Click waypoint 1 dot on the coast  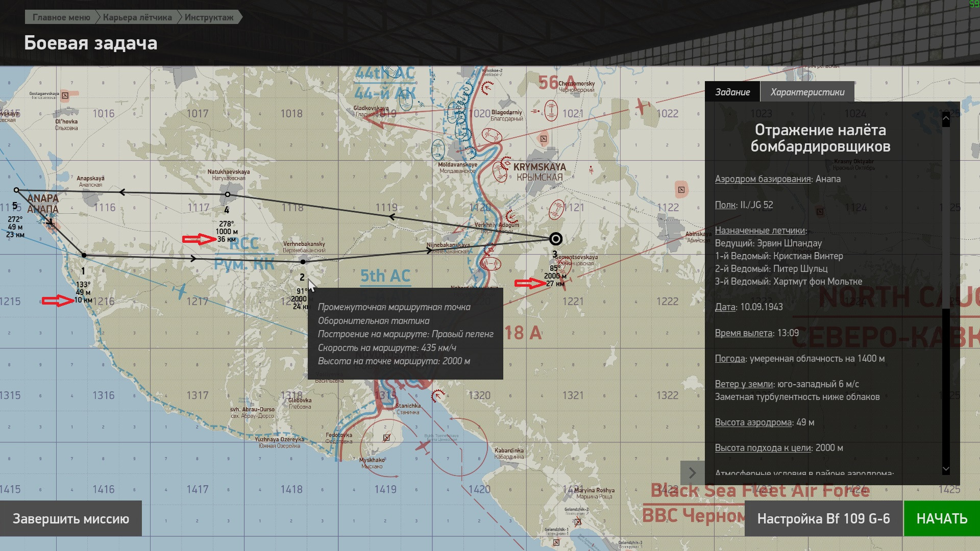(x=84, y=255)
